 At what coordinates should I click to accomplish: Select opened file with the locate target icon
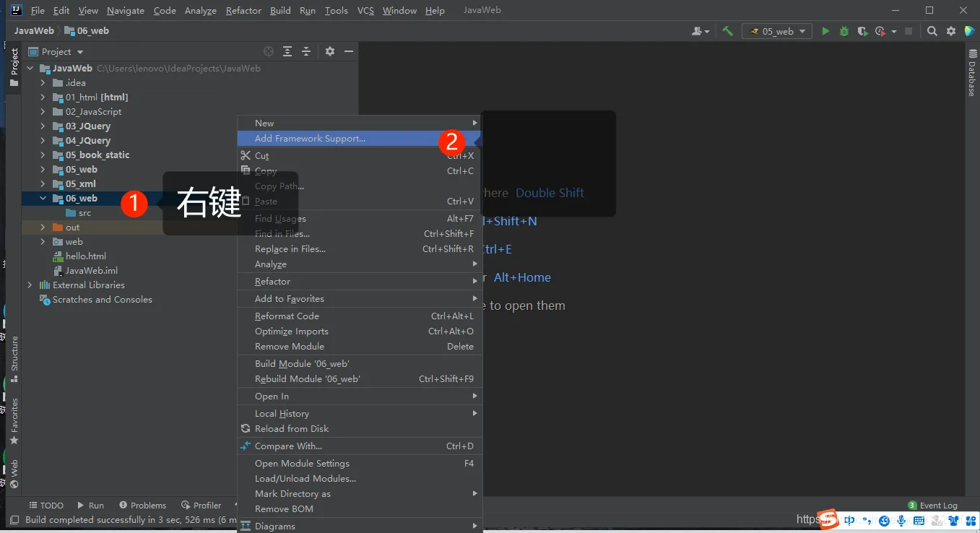(x=269, y=51)
